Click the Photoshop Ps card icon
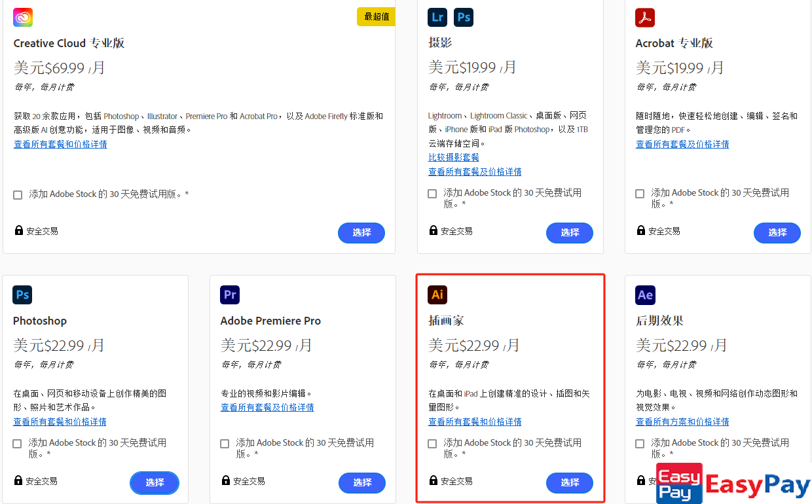Viewport: 812px width, 504px height. [22, 295]
